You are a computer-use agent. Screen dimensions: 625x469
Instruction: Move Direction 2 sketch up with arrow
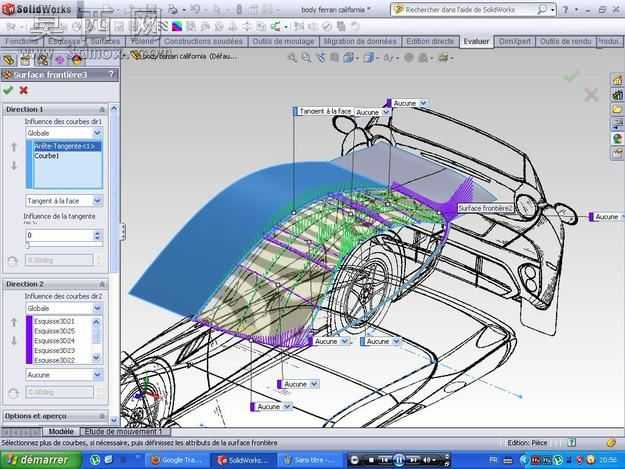[x=14, y=322]
